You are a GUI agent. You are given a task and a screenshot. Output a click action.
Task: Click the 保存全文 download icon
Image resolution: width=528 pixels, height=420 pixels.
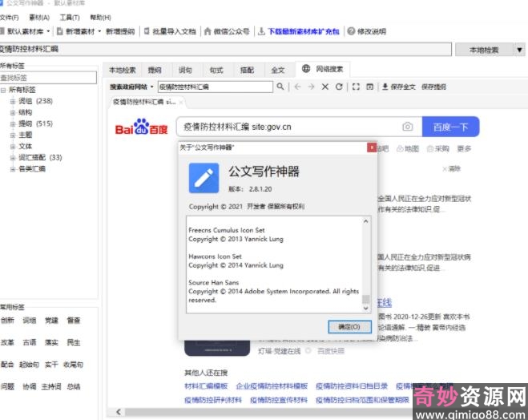[x=385, y=87]
